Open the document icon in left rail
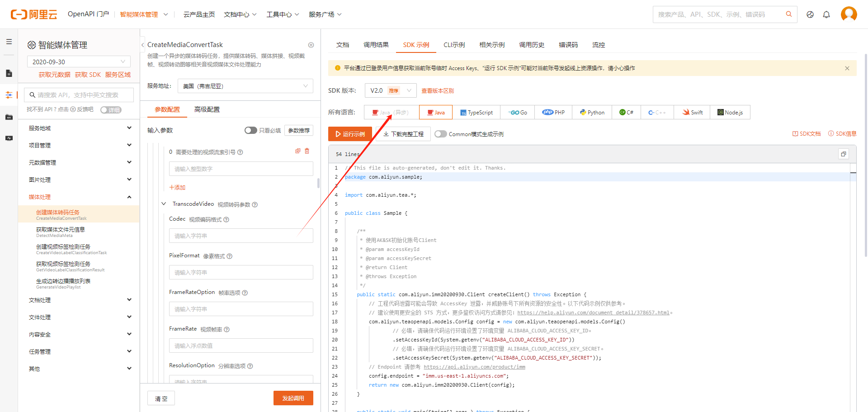868x412 pixels. [x=9, y=73]
